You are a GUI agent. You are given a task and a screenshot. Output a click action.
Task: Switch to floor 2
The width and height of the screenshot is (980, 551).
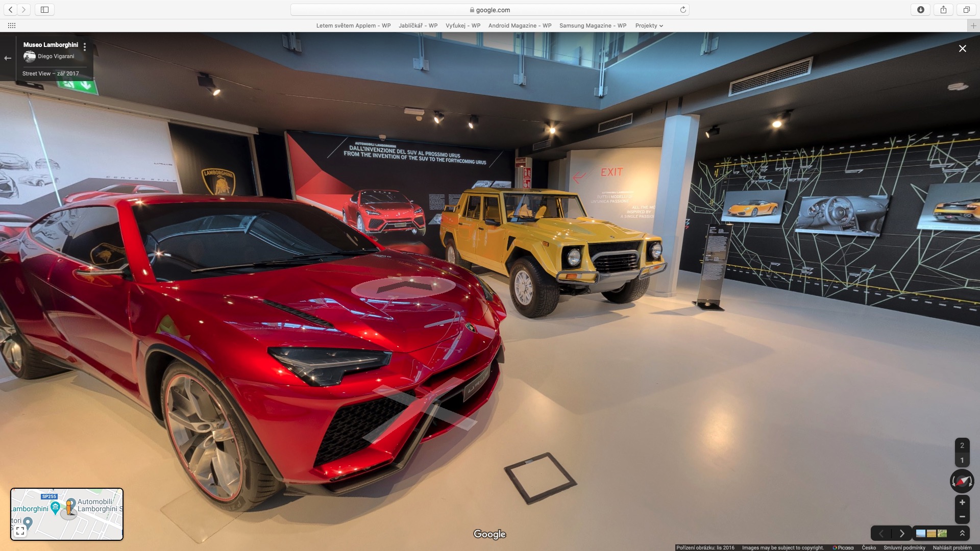click(962, 445)
